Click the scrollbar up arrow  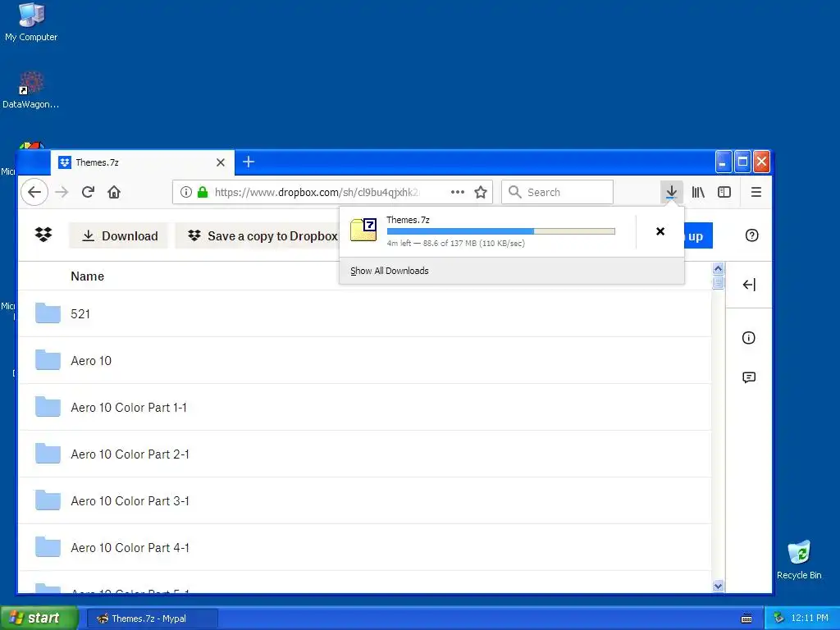pos(719,268)
